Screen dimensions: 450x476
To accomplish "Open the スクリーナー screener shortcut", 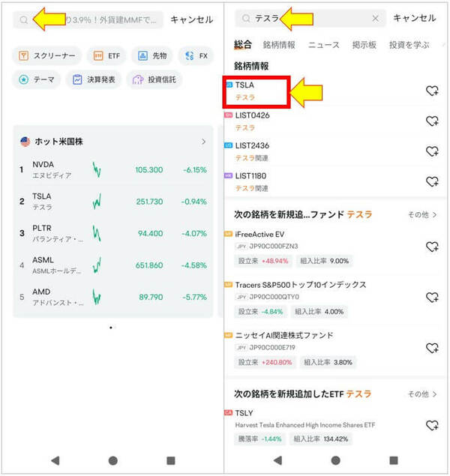I will click(x=47, y=56).
